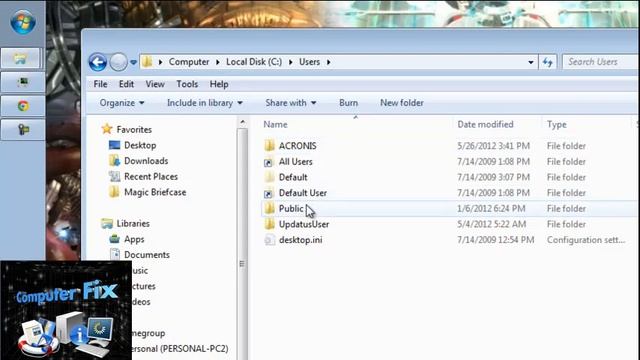
Task: Open the monitor icon taskbar button
Action: [x=23, y=82]
